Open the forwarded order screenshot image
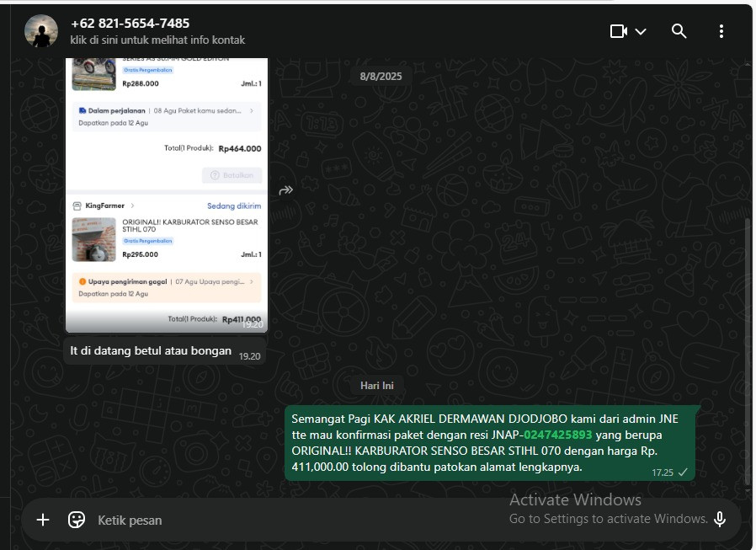756x550 pixels. (x=167, y=195)
